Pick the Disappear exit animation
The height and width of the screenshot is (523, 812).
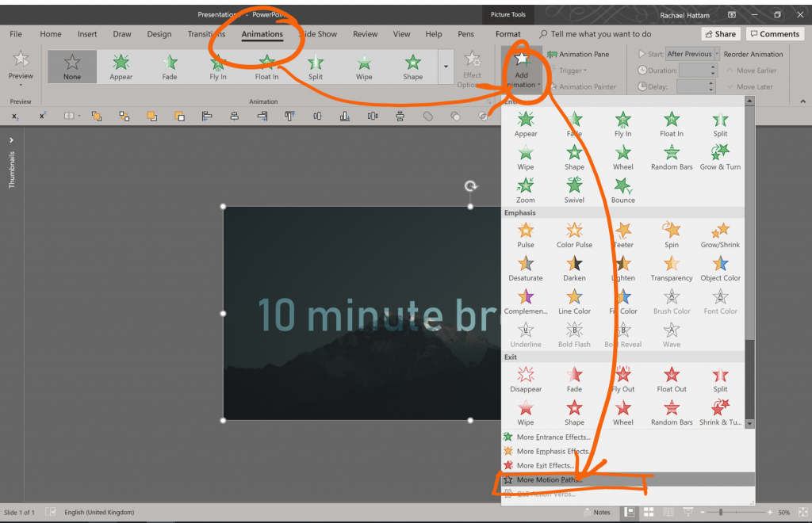pos(526,380)
